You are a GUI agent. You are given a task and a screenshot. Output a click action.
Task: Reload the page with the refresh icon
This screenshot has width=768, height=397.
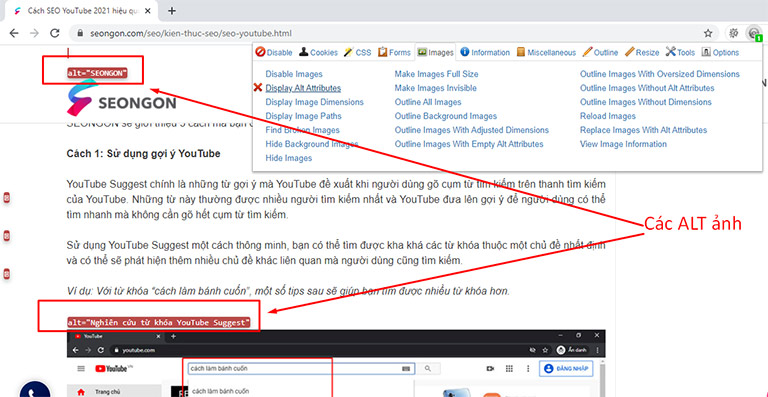55,33
